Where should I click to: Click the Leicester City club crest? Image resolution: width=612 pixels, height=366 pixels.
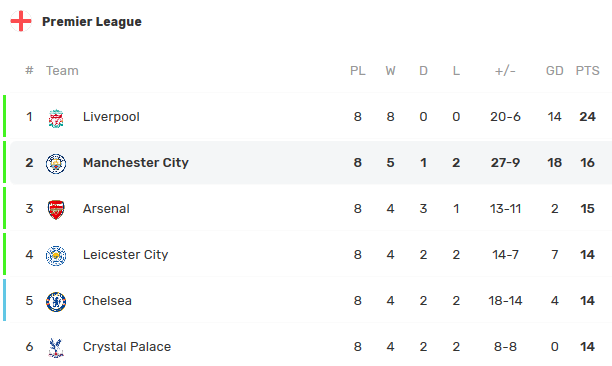click(56, 256)
